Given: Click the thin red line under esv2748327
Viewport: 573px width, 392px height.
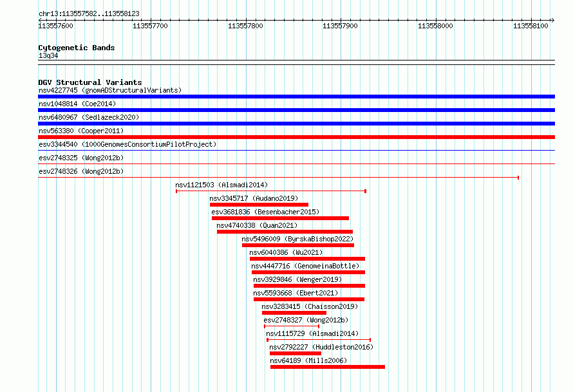Looking at the screenshot, I should (x=292, y=326).
